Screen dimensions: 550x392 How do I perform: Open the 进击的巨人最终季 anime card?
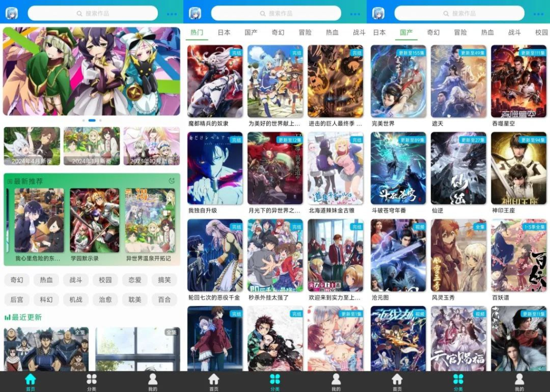point(335,86)
